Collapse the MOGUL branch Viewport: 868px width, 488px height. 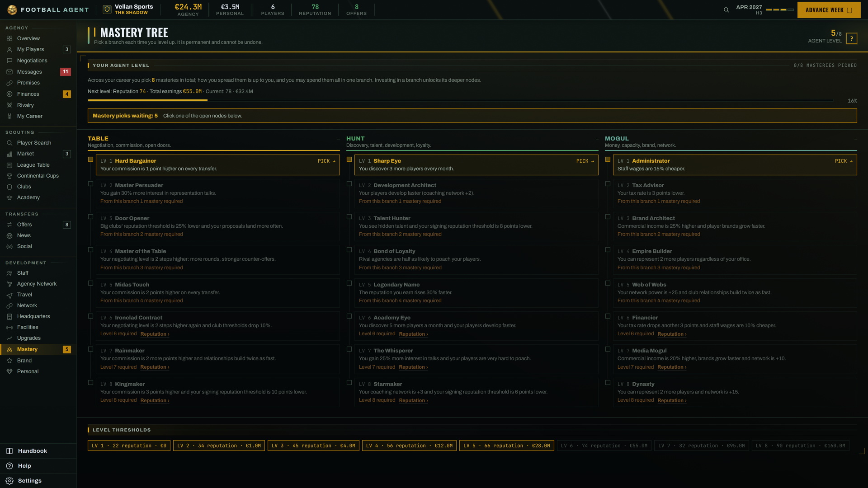855,139
